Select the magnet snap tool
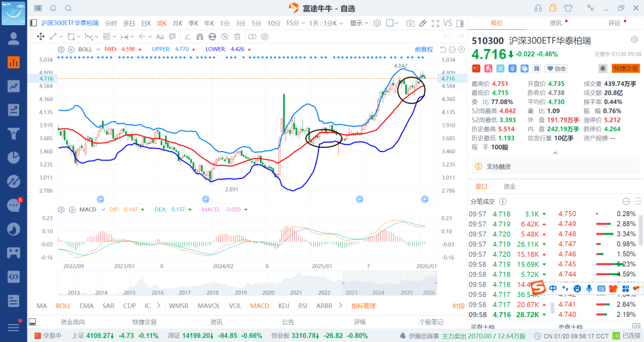 [x=200, y=36]
